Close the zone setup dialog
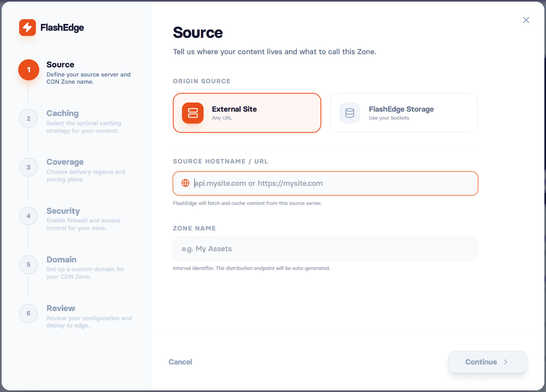The height and width of the screenshot is (392, 546). pyautogui.click(x=526, y=20)
